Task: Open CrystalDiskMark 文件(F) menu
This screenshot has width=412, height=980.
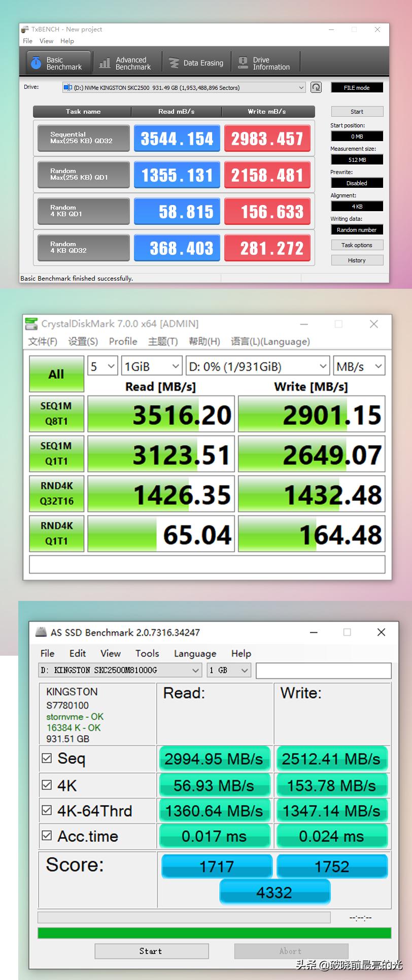Action: click(x=43, y=342)
